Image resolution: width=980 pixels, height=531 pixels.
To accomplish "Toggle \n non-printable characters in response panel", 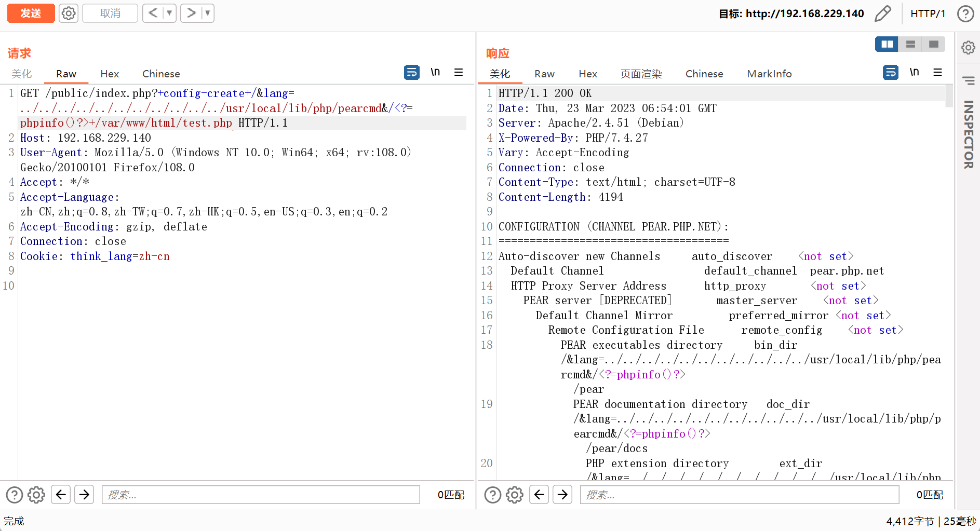I will pos(914,72).
